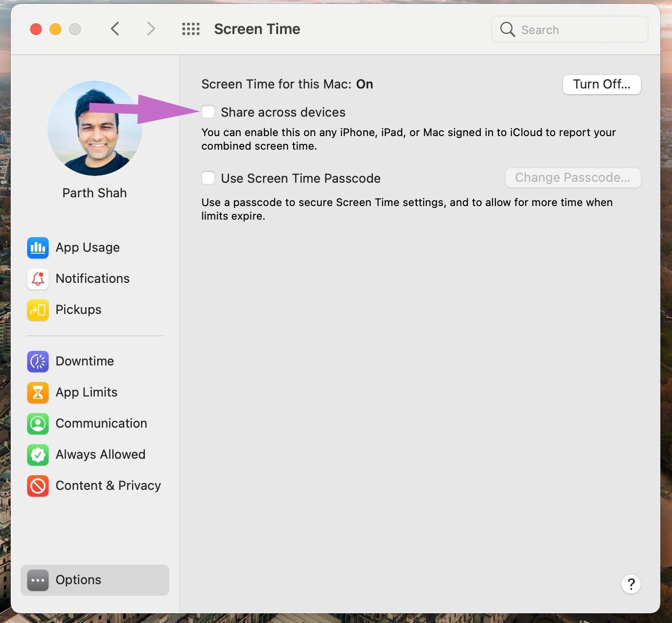672x623 pixels.
Task: Open Always Allowed section label
Action: tap(101, 455)
